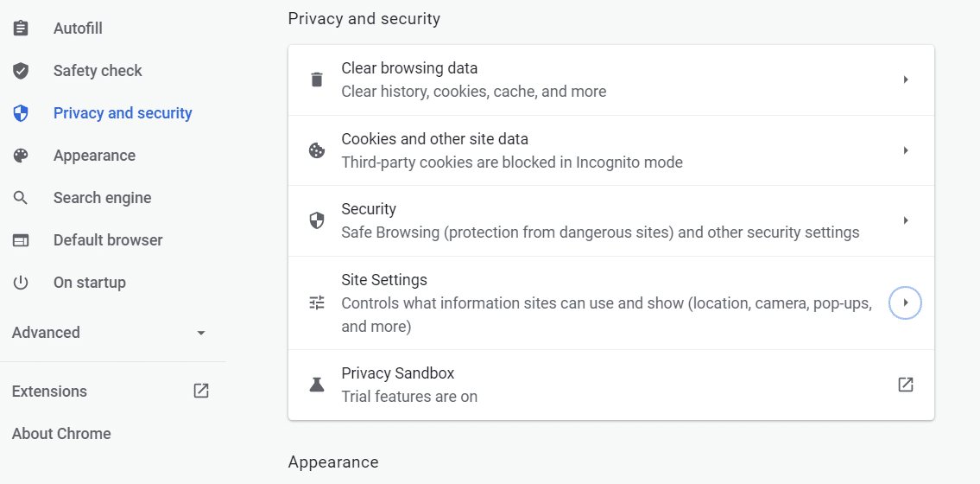Click the Safety check shield icon
Screen dimensions: 980x484
(21, 71)
